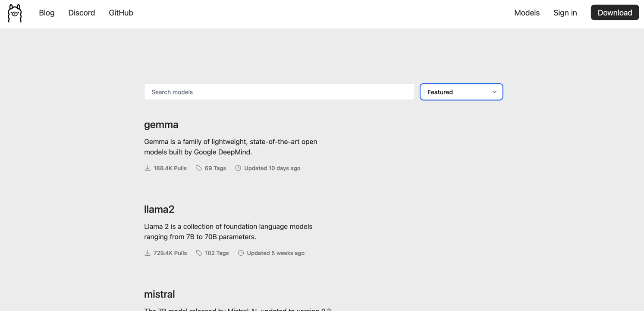Open the gemma model page

click(161, 124)
